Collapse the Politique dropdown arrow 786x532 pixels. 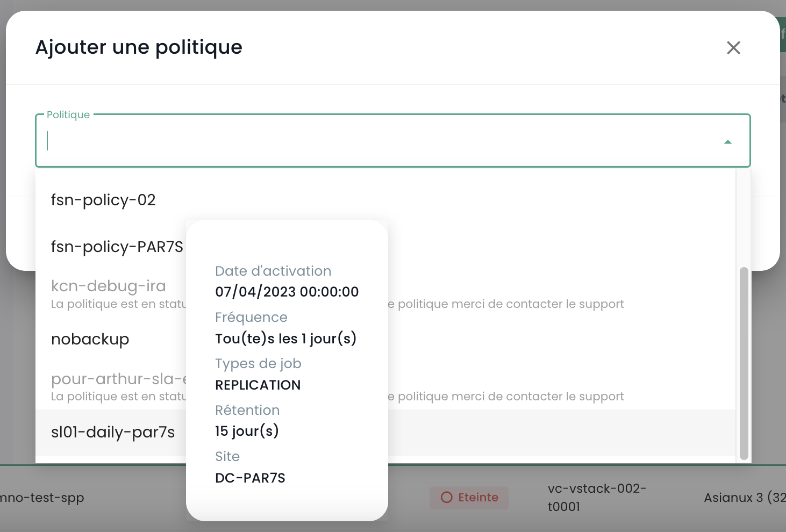[727, 142]
